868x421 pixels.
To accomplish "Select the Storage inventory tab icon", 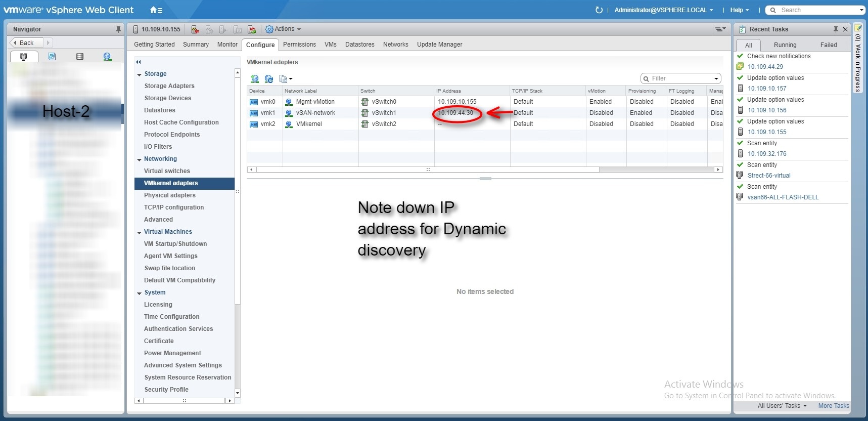I will 79,57.
